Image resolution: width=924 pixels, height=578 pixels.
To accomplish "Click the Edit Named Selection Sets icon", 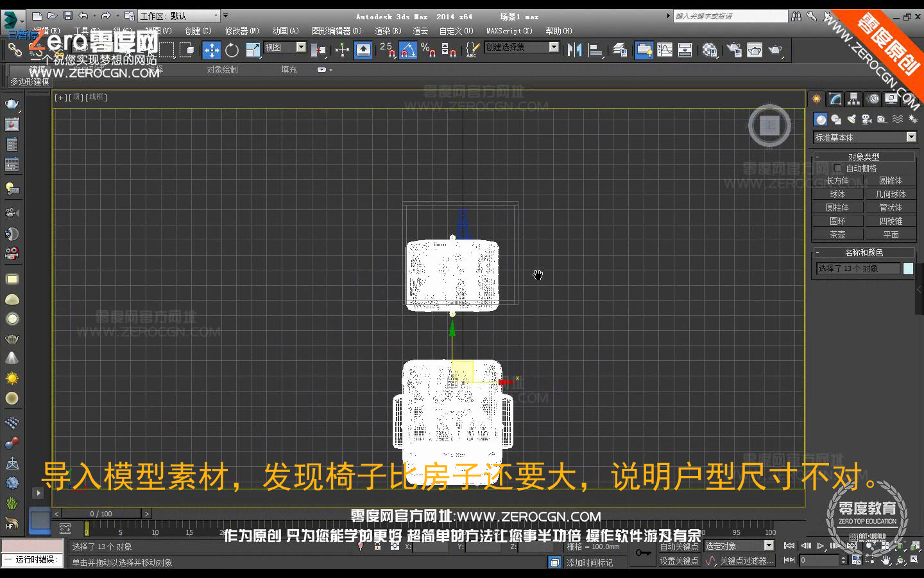I will tap(472, 50).
